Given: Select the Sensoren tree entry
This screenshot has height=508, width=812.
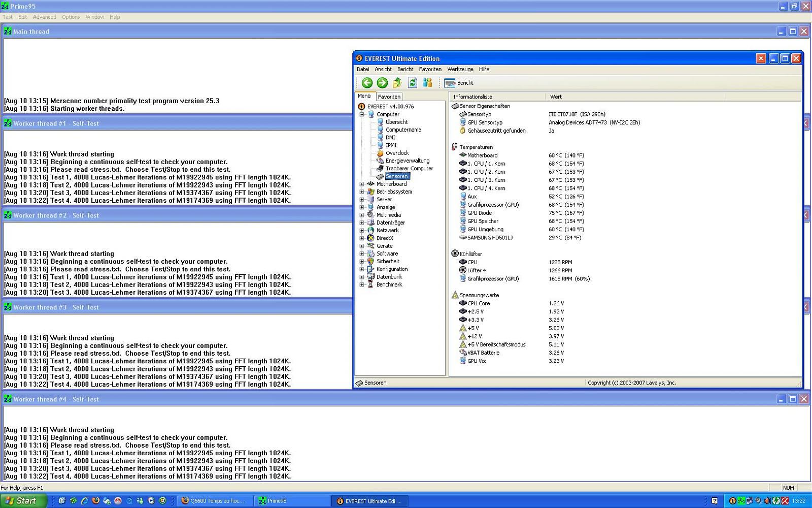Looking at the screenshot, I should [396, 176].
